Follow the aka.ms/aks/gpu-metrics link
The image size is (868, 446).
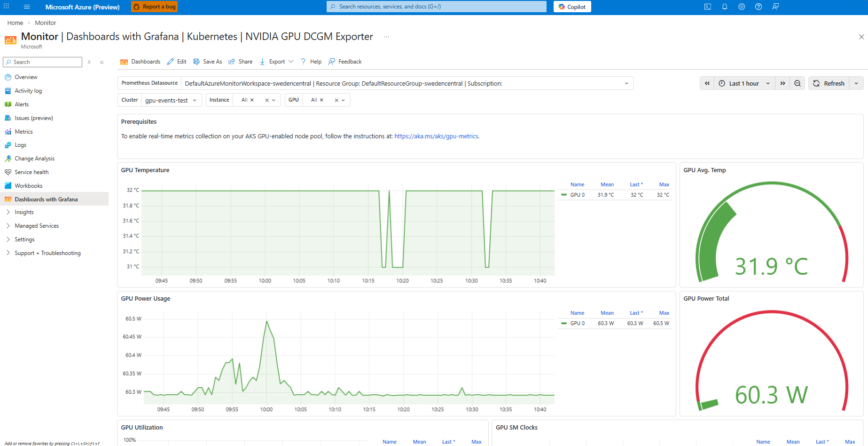436,136
